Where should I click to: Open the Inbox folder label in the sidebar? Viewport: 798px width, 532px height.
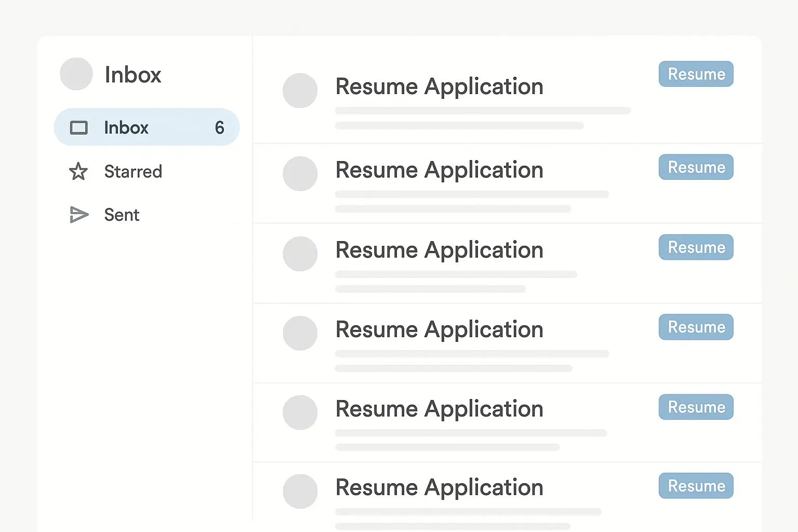pos(126,128)
